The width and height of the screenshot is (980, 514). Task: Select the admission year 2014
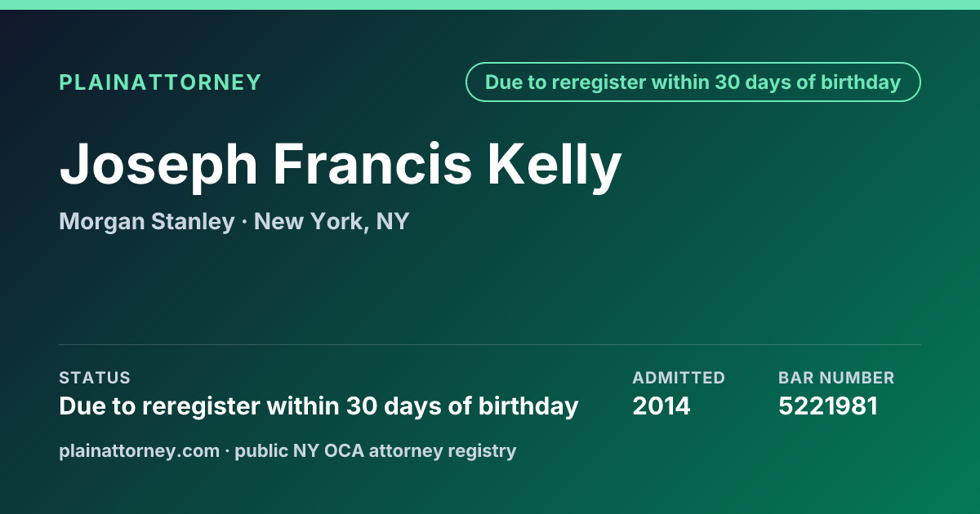661,405
